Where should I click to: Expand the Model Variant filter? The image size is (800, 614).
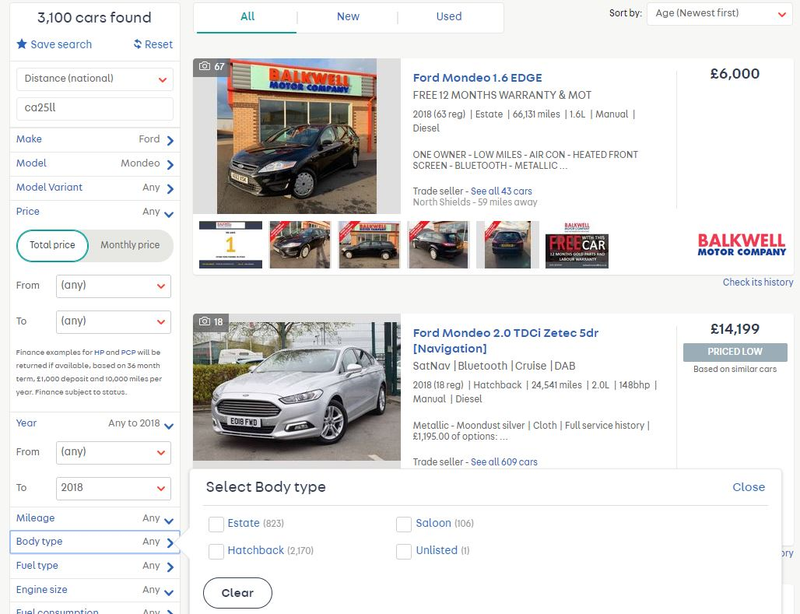(x=95, y=187)
